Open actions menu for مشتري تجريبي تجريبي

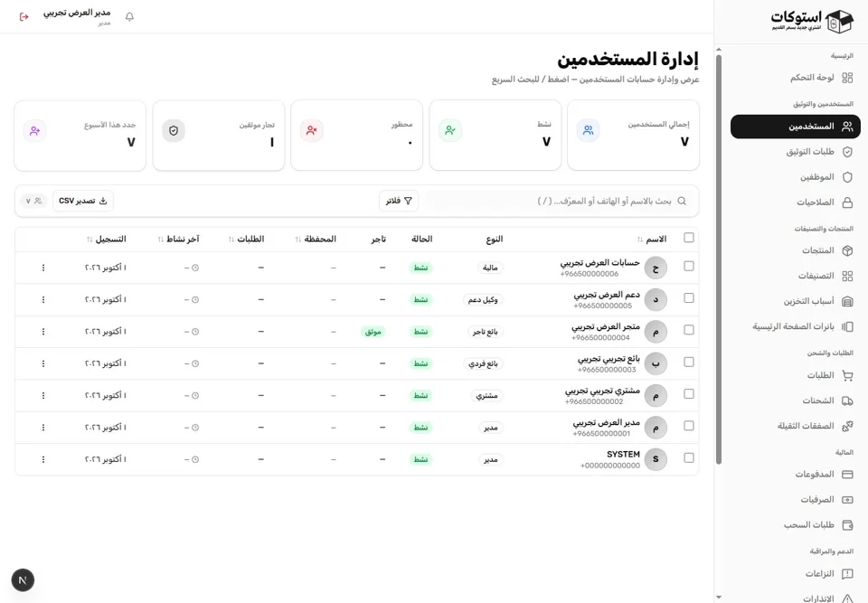(43, 396)
